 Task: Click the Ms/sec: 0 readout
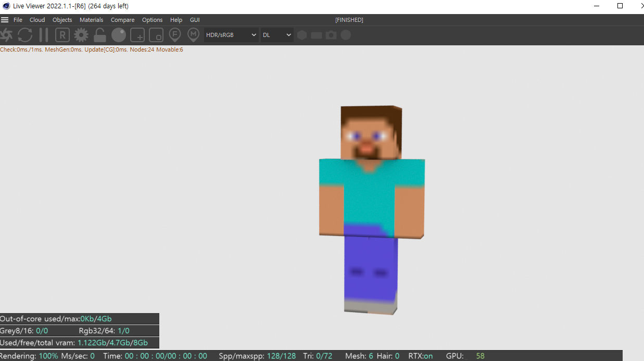(x=78, y=356)
